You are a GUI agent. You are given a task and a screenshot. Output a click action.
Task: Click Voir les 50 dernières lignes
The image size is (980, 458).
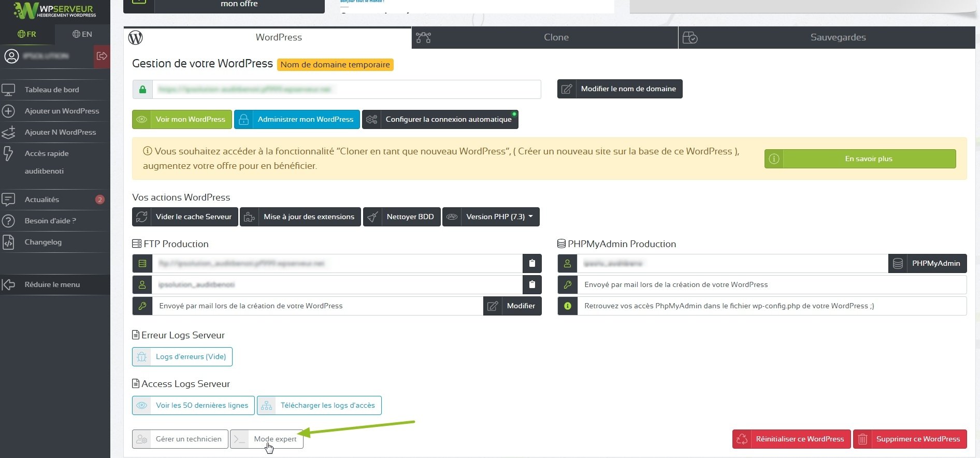click(x=193, y=405)
